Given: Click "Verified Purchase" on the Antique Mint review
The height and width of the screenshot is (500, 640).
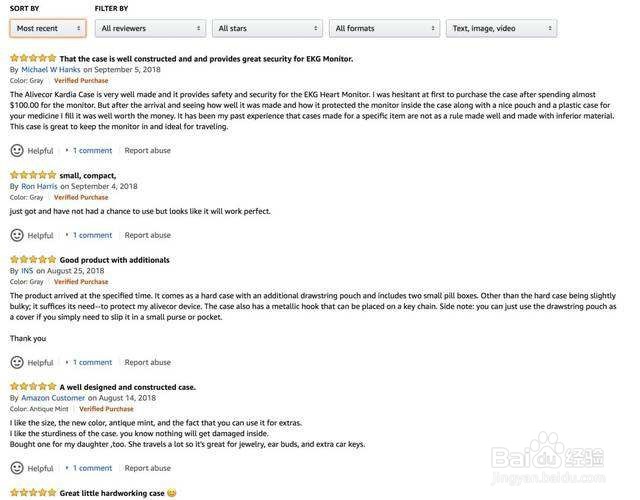Looking at the screenshot, I should click(106, 409).
